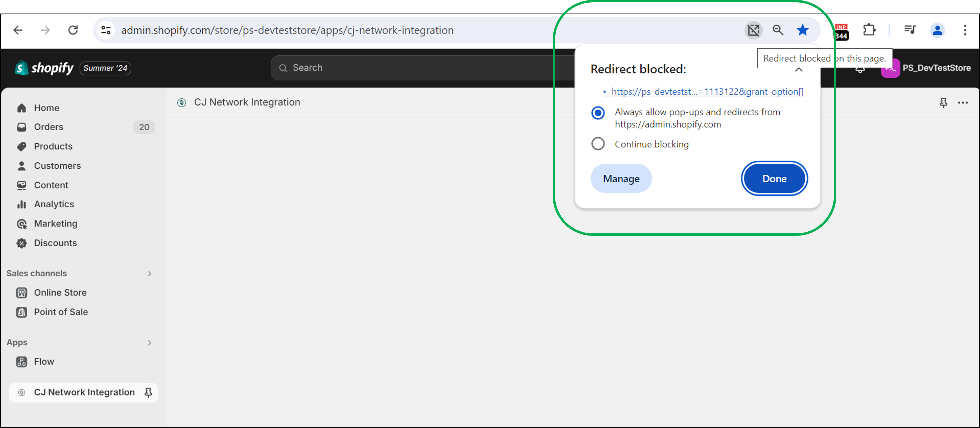Open Customers from the sidebar menu
Viewport: 980px width, 428px height.
click(x=57, y=166)
